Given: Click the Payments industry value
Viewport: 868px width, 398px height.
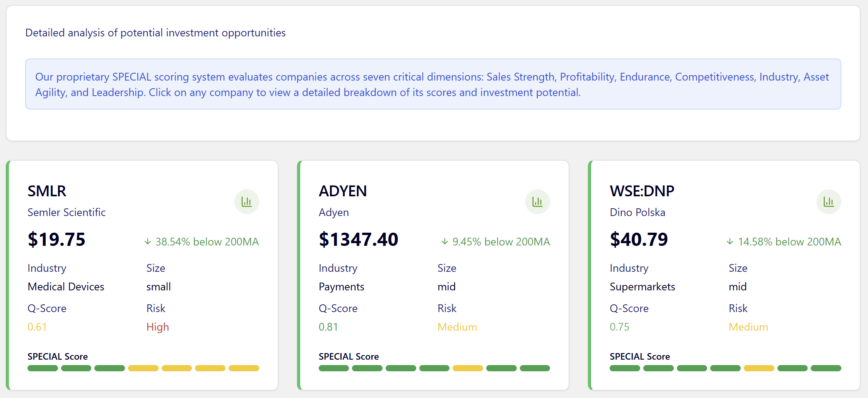Looking at the screenshot, I should tap(342, 287).
